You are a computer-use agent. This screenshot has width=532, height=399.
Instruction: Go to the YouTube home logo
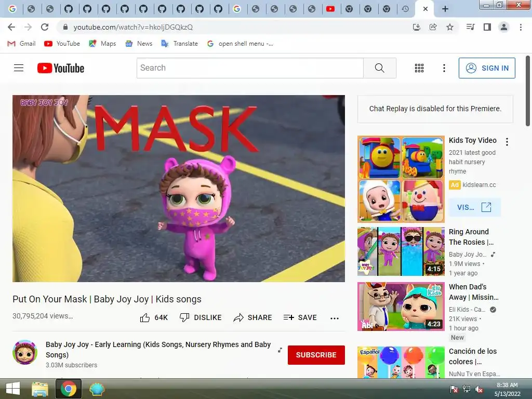pos(61,68)
